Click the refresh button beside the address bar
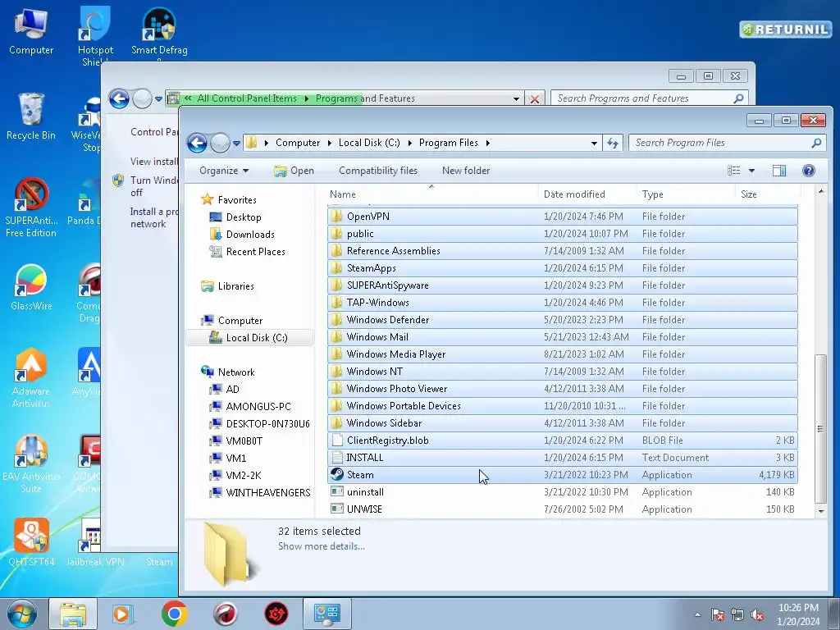This screenshot has width=840, height=630. [613, 143]
